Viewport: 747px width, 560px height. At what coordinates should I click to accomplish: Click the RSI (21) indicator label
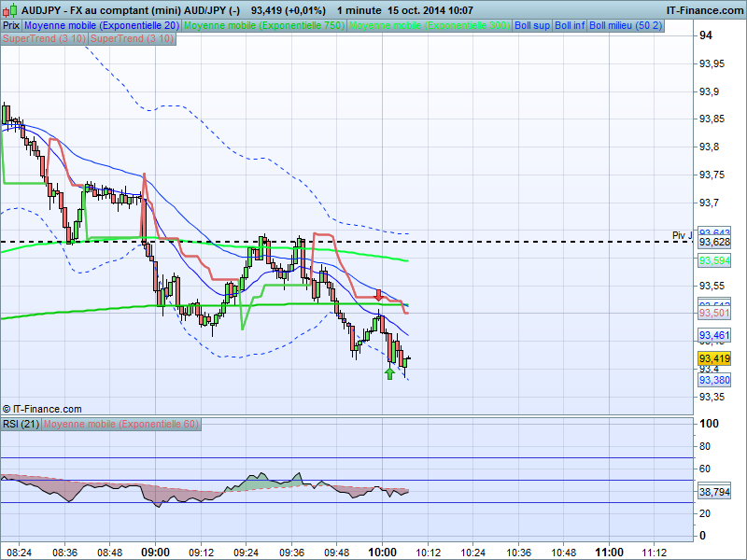(x=21, y=424)
